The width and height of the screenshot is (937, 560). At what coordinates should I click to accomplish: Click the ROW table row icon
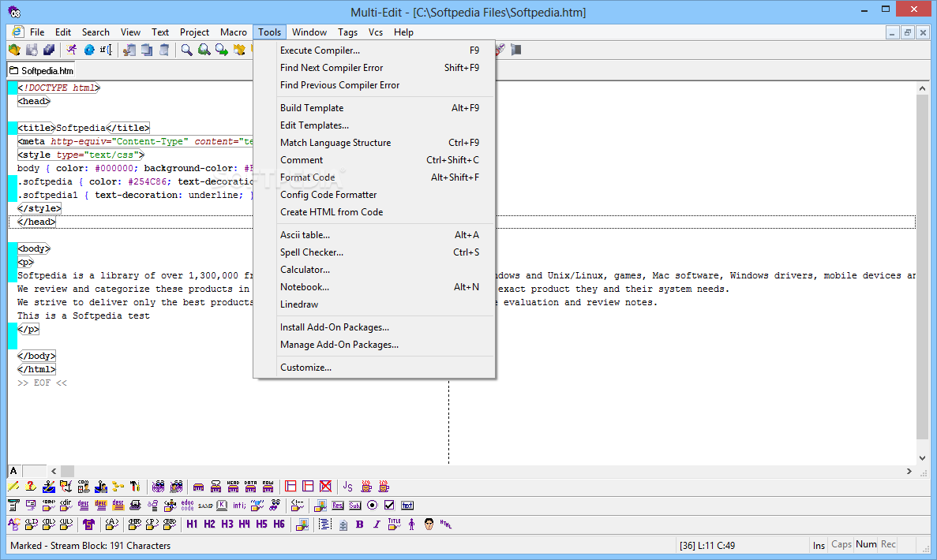coord(268,487)
